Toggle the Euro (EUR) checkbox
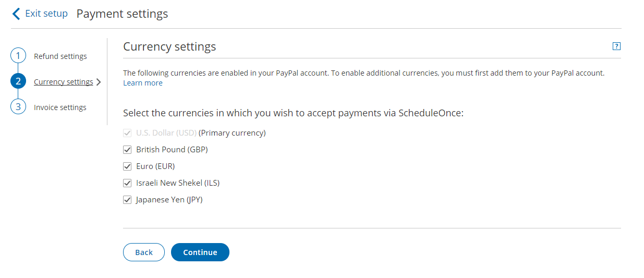644x278 pixels. click(127, 166)
